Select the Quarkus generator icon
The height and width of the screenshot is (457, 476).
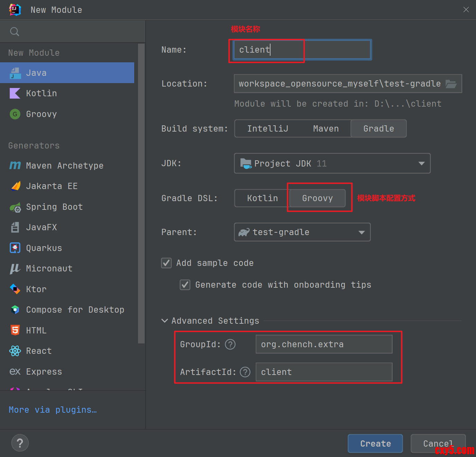coord(15,248)
